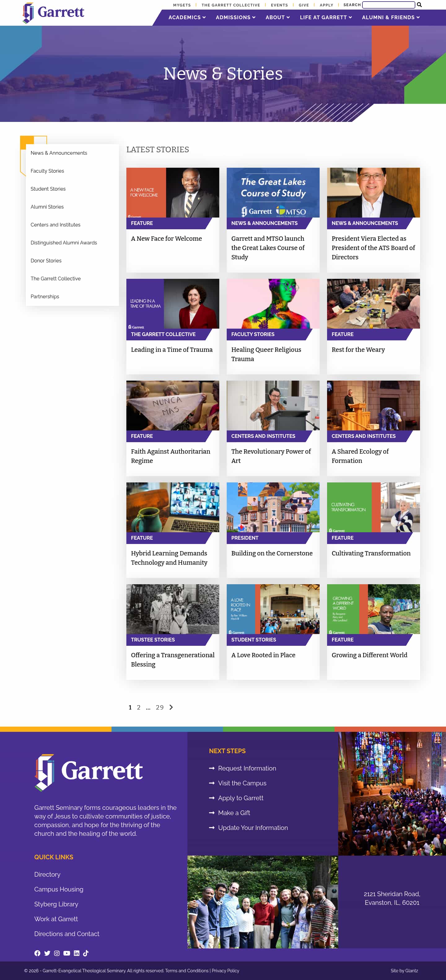Open Styberg Library quick link
The height and width of the screenshot is (980, 446).
coord(56,904)
